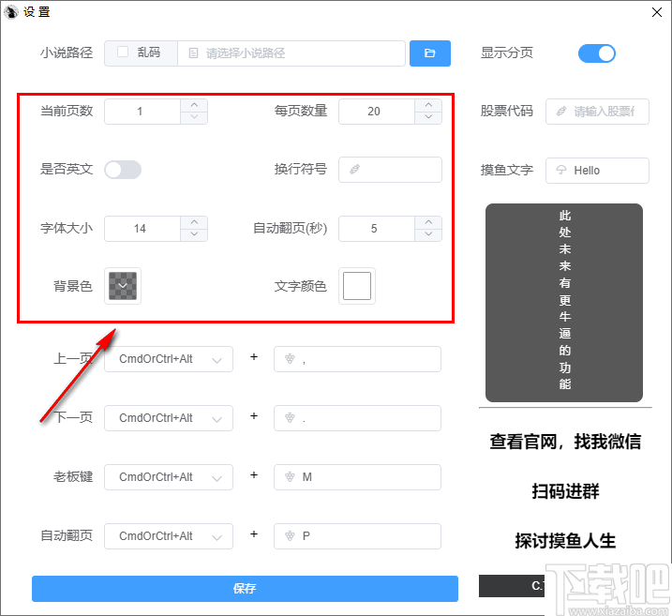Increase 每页数量 with the up arrow
This screenshot has width=672, height=616.
point(428,105)
